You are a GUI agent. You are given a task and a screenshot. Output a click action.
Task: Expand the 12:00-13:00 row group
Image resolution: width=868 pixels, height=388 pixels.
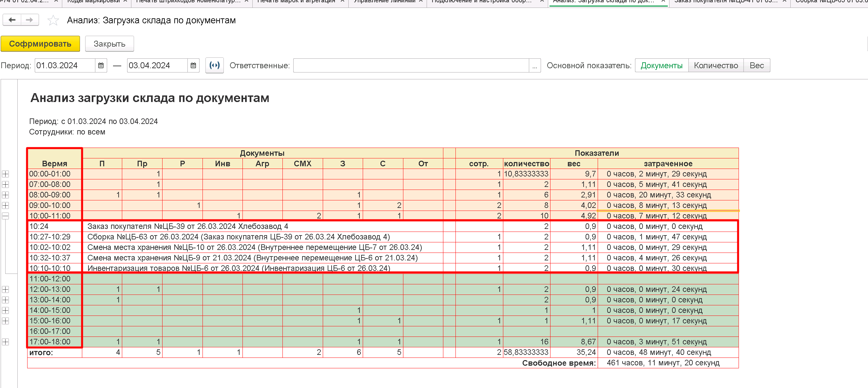pyautogui.click(x=5, y=290)
